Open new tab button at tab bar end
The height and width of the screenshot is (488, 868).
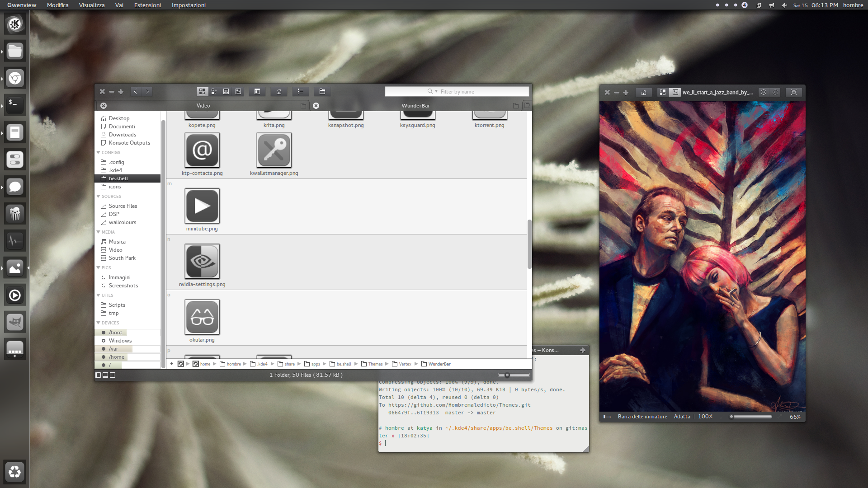tap(527, 105)
